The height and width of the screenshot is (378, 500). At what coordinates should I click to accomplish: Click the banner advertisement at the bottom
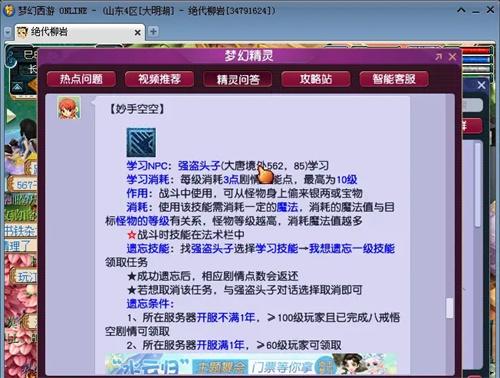tap(251, 364)
